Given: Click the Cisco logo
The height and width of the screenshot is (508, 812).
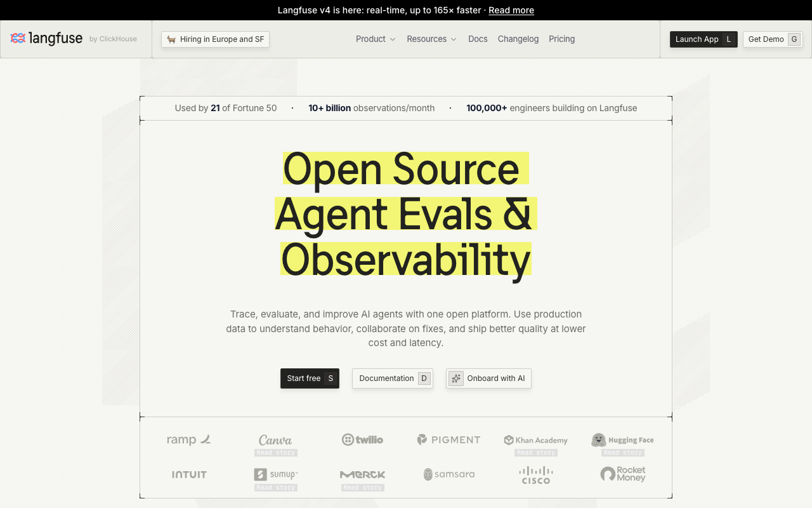Looking at the screenshot, I should (x=536, y=475).
